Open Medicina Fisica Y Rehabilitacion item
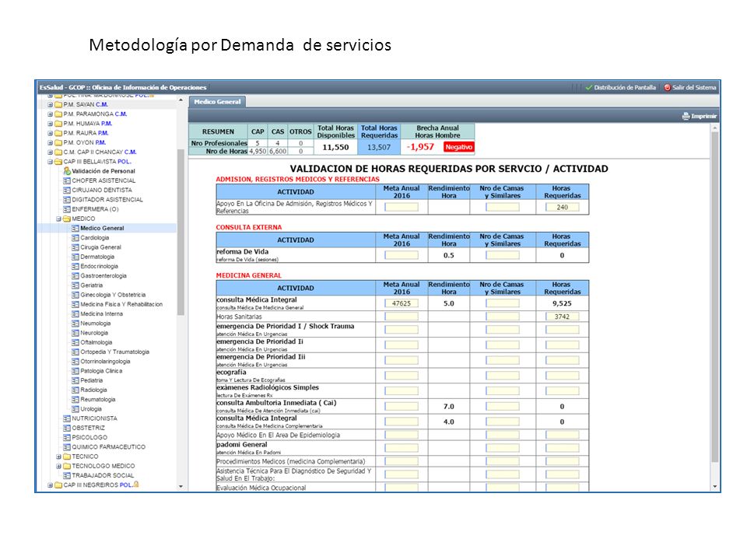Viewport: 747px width, 560px height. (121, 304)
